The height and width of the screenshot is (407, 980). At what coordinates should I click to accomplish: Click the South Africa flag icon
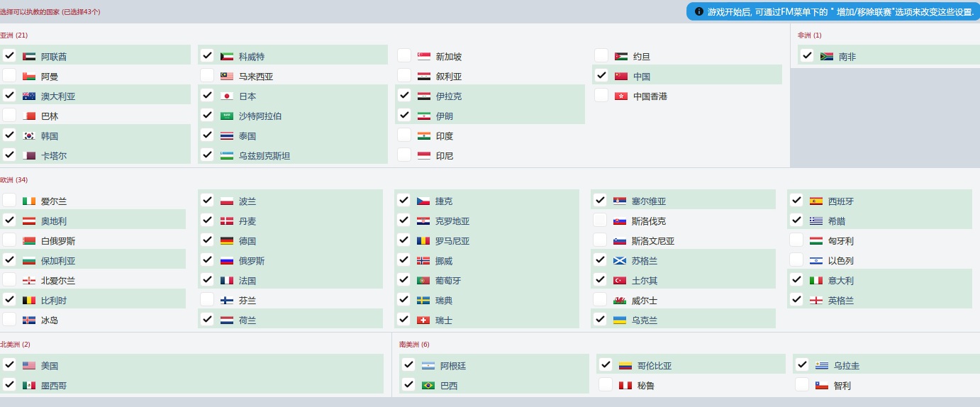(x=826, y=57)
